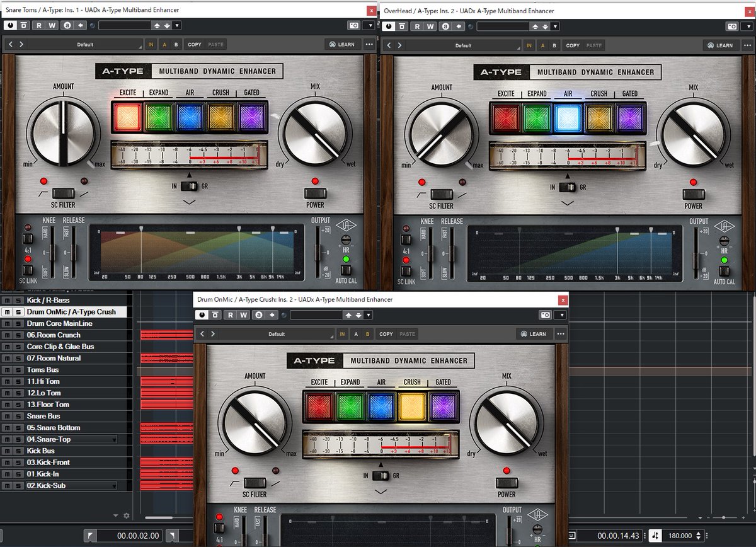Select compare slot B in Snare Toms plugin
Screen dimensions: 756x547
(x=176, y=45)
